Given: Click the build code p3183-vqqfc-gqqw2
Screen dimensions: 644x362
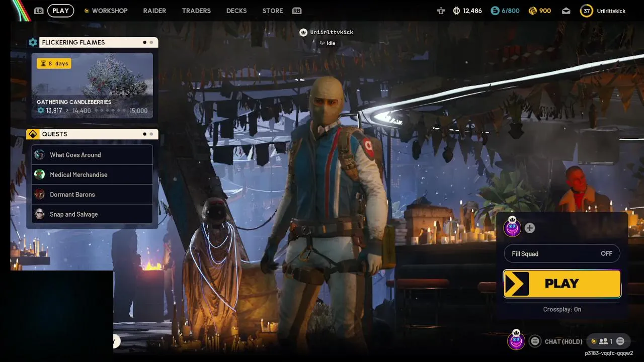Looking at the screenshot, I should point(609,353).
